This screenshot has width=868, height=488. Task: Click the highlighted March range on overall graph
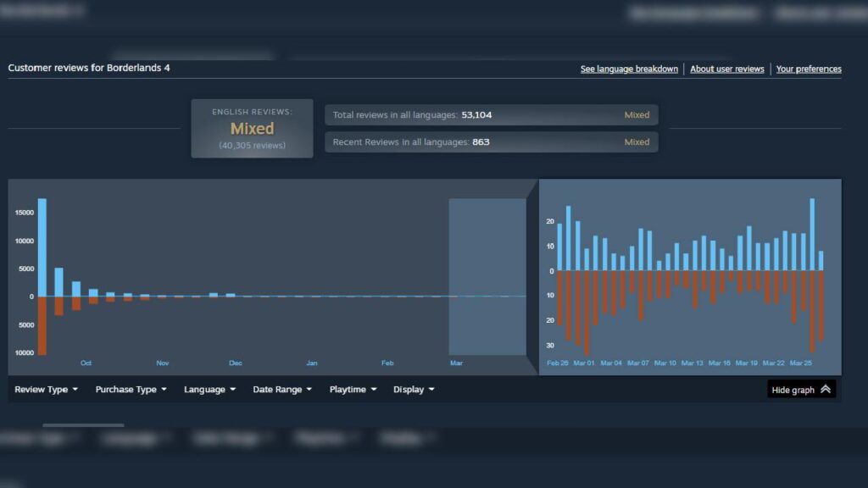click(487, 276)
